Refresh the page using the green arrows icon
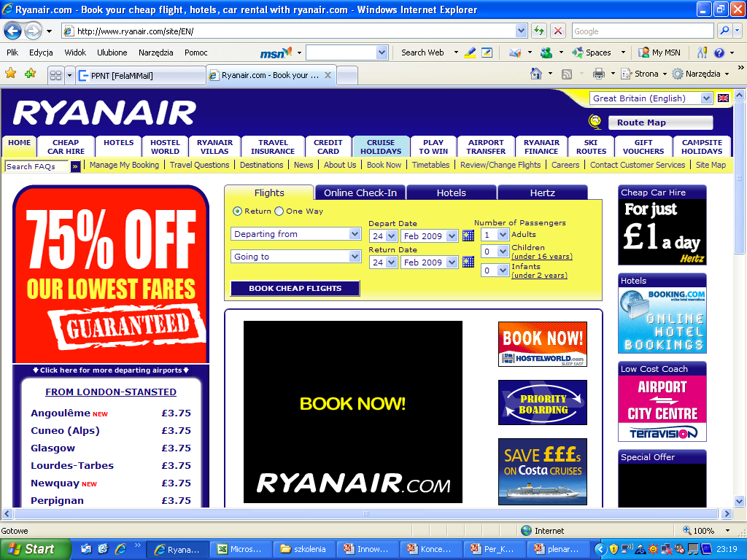The height and width of the screenshot is (560, 747). [539, 31]
